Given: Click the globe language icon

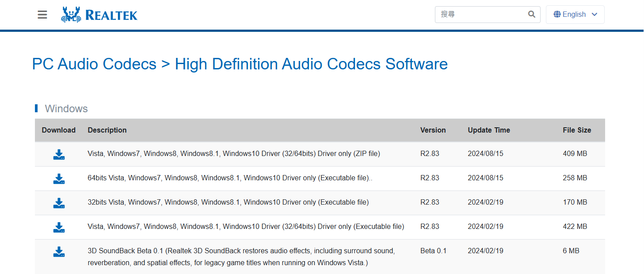Looking at the screenshot, I should point(557,15).
